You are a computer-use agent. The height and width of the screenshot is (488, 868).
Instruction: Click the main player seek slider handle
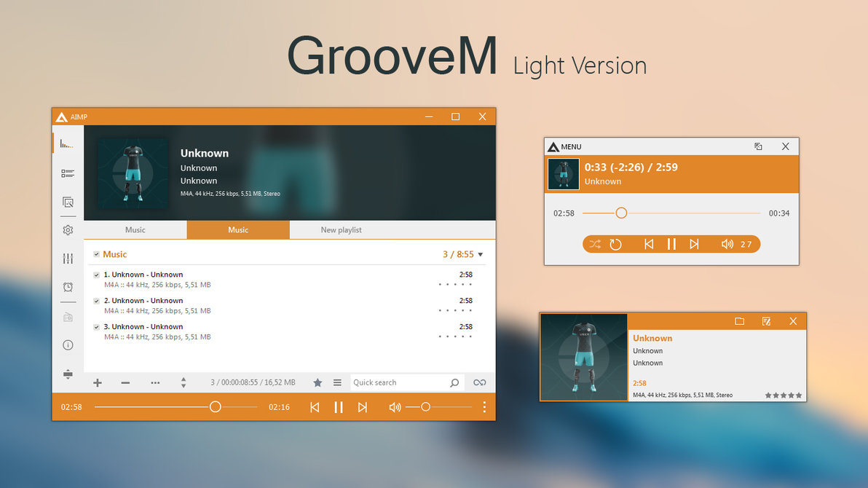[x=216, y=407]
